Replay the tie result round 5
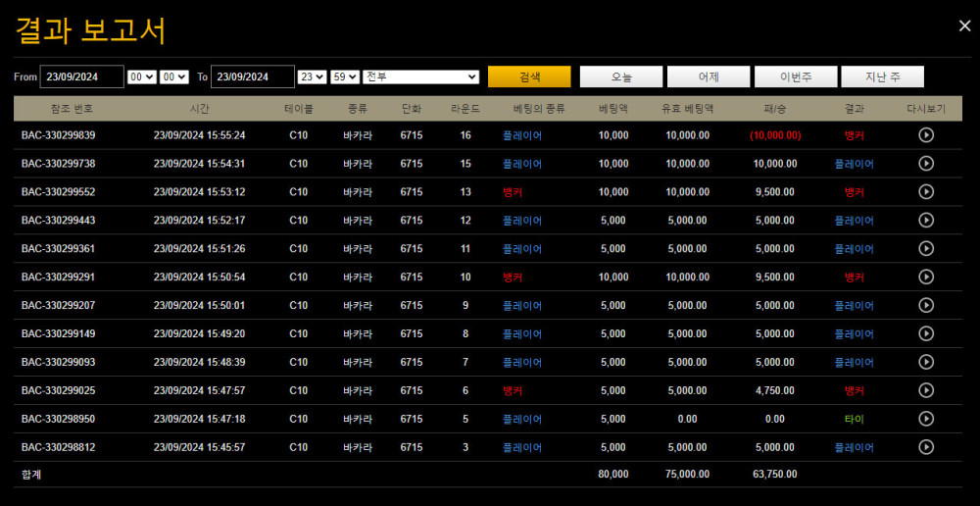This screenshot has height=506, width=980. [926, 420]
